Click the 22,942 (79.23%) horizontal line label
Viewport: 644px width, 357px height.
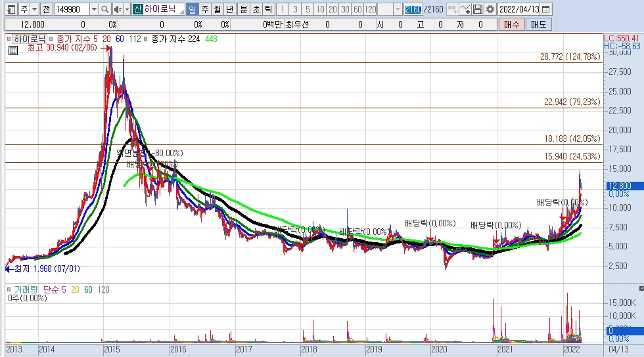tap(572, 102)
